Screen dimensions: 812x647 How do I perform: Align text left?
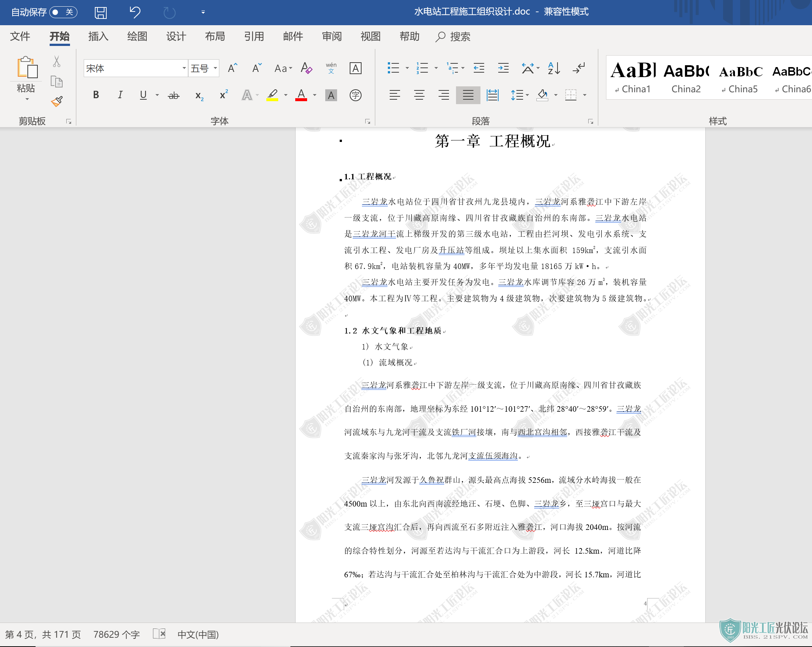click(394, 95)
